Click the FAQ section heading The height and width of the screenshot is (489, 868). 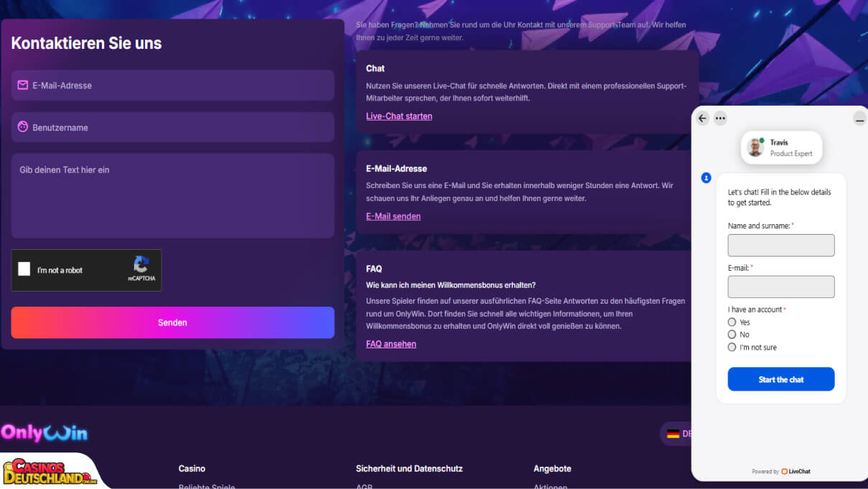tap(374, 269)
